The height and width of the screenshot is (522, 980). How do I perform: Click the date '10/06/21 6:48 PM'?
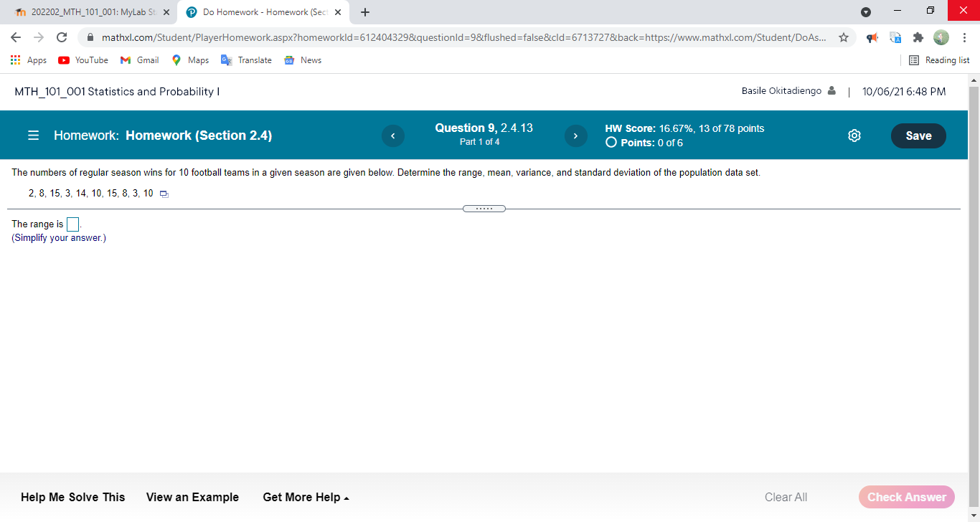tap(904, 92)
